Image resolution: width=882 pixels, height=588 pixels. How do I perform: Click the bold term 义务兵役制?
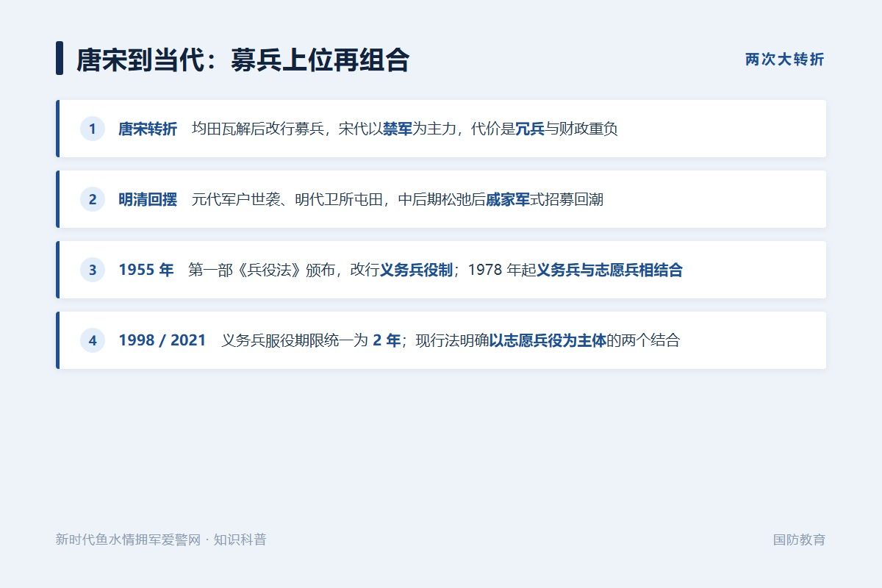tap(416, 270)
